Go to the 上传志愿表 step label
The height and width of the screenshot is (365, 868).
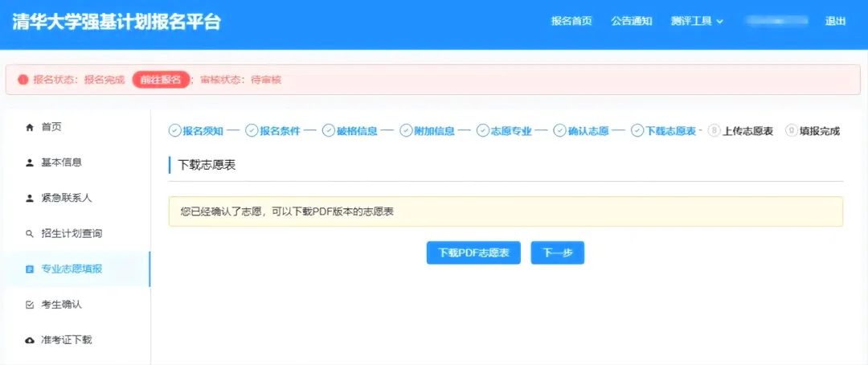point(748,131)
